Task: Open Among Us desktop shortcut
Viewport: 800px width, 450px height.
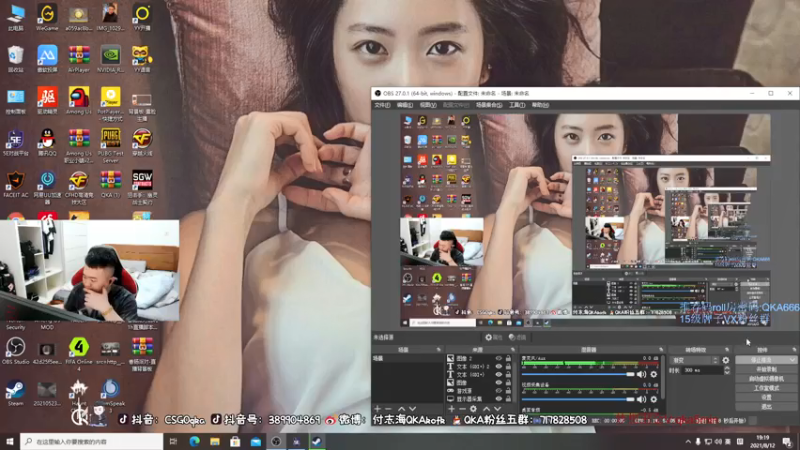Action: [x=79, y=101]
